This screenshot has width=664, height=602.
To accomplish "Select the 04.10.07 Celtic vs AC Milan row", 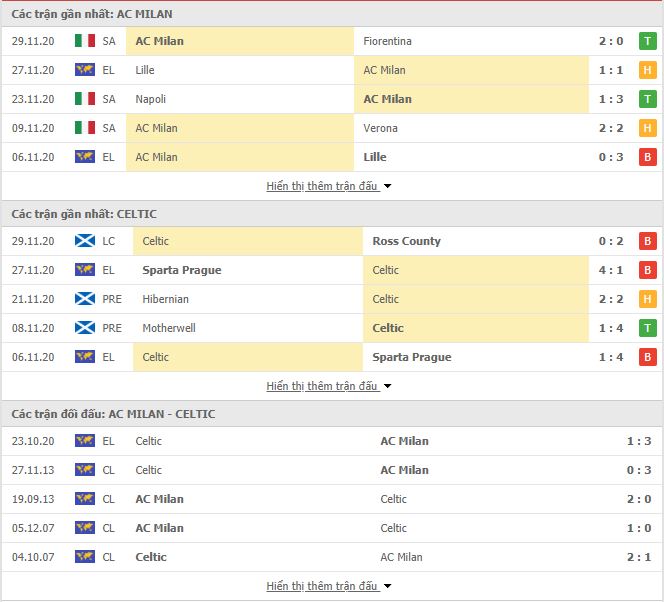I will [x=332, y=557].
